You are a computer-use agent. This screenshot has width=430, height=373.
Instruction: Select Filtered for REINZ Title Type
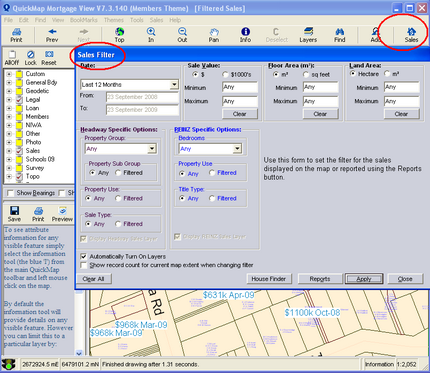(212, 198)
